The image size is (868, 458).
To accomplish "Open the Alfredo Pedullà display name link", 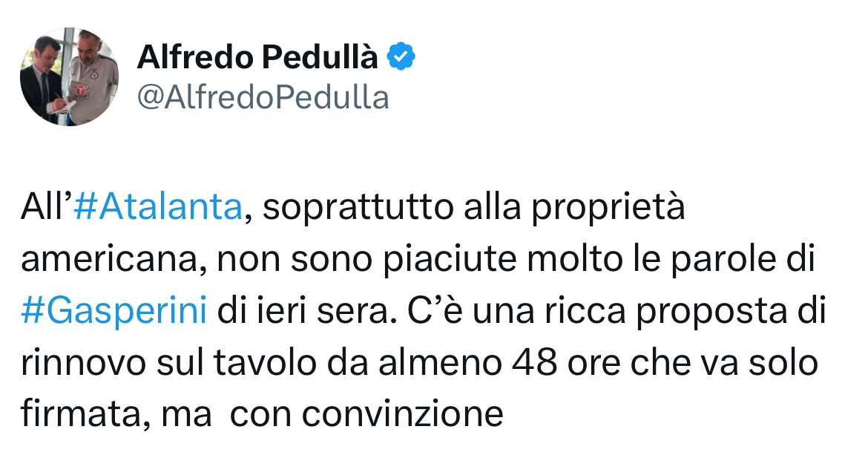I will (257, 58).
